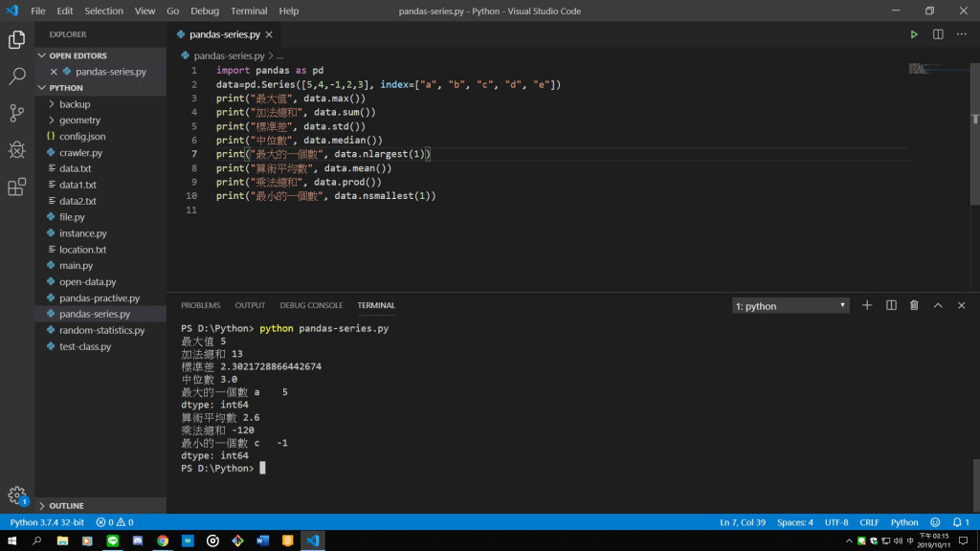This screenshot has width=980, height=551.
Task: Open LINE app from taskbar
Action: coord(113,540)
